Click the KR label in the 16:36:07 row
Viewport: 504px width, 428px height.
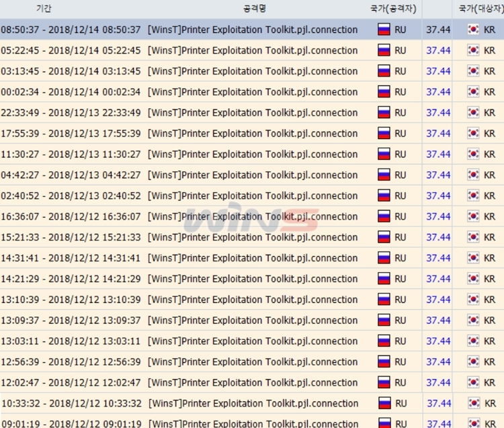click(489, 216)
